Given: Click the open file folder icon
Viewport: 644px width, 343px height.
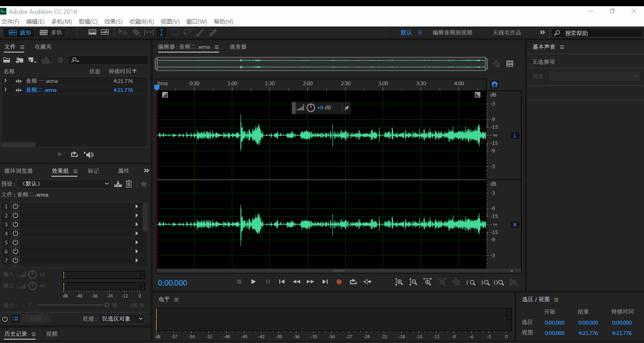Looking at the screenshot, I should [x=7, y=60].
